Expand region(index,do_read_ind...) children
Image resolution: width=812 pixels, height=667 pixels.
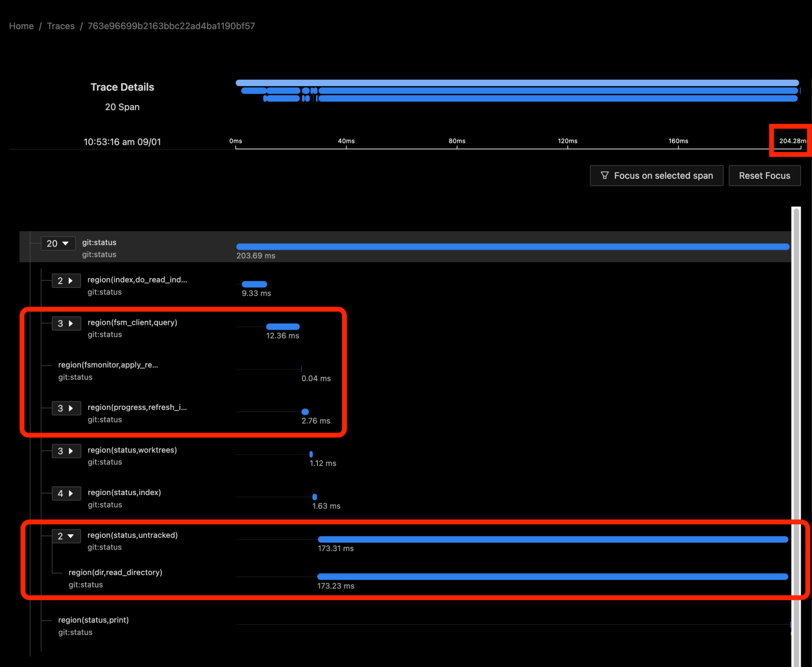(69, 280)
